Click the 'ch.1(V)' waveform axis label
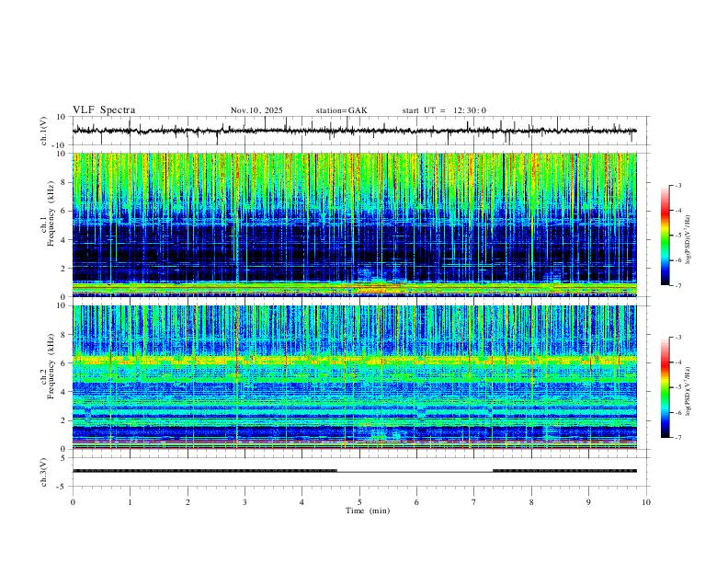728x563 pixels. point(44,131)
